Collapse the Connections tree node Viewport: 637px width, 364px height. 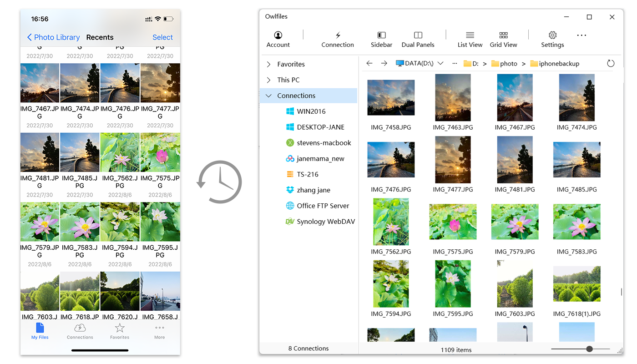269,96
